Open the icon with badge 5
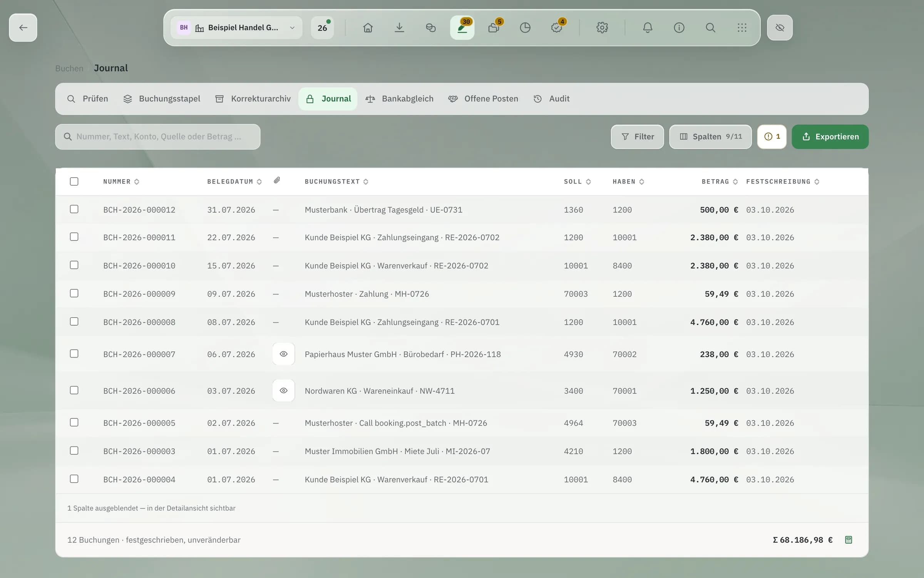This screenshot has height=578, width=924. (494, 28)
